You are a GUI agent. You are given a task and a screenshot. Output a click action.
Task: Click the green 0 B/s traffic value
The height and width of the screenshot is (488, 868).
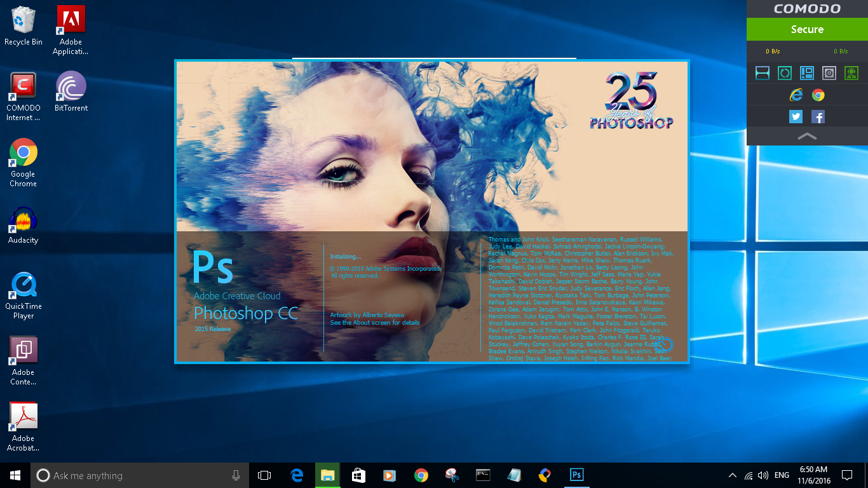point(841,51)
